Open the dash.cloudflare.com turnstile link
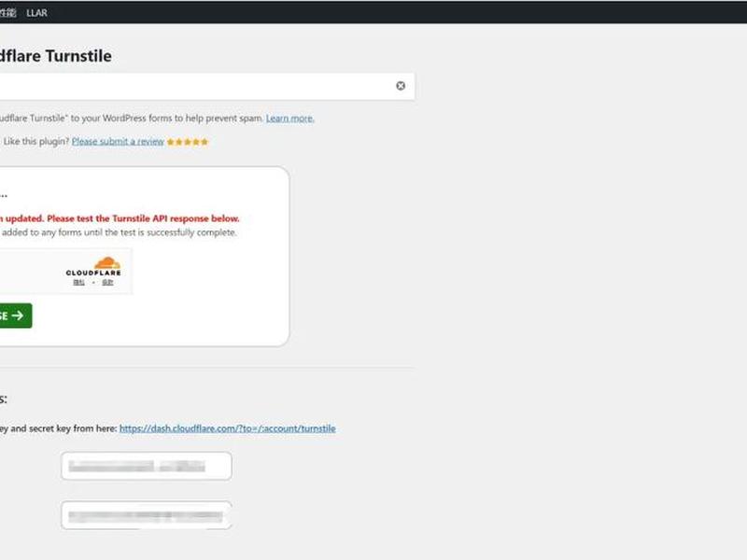Viewport: 747px width, 560px height. 227,428
